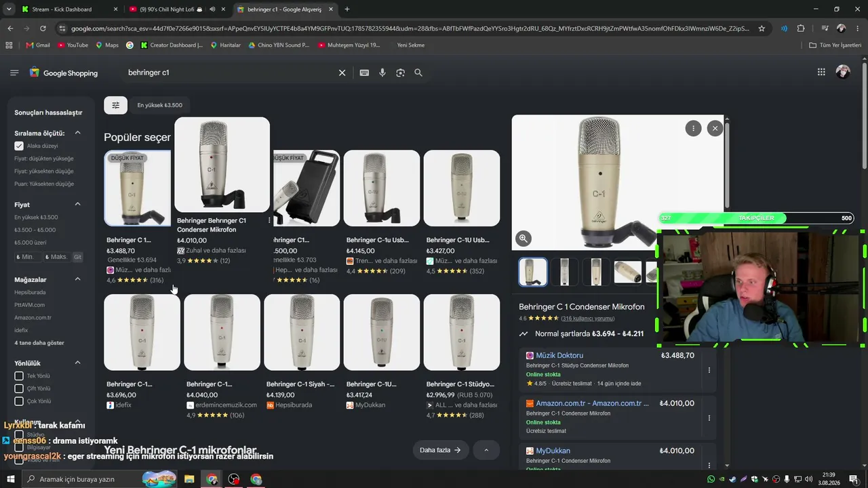The image size is (868, 488).
Task: Open more options for Amazon.com.tr offer
Action: (x=709, y=418)
